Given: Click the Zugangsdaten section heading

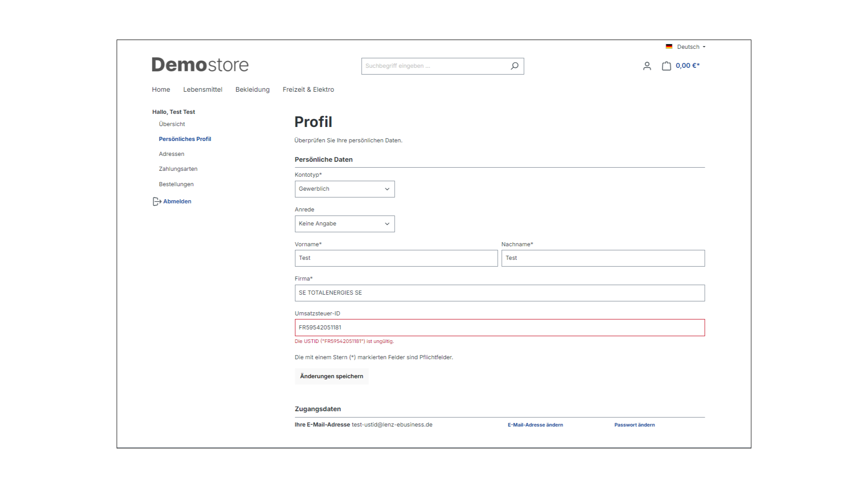Looking at the screenshot, I should coord(318,409).
